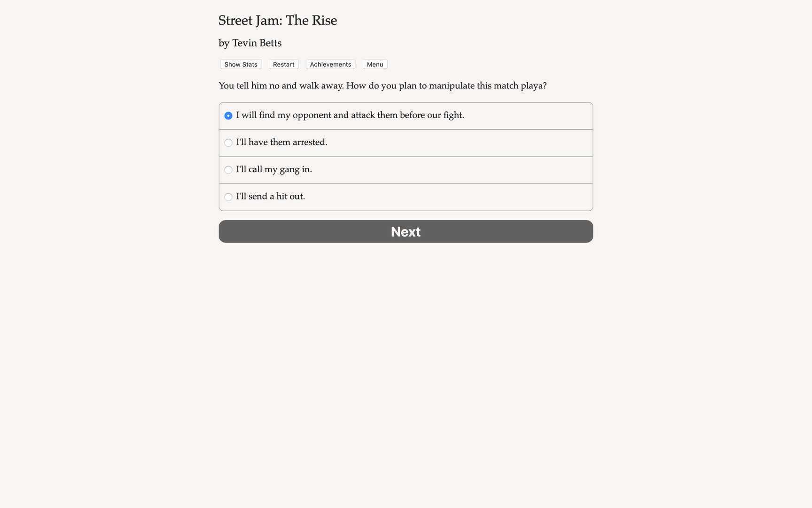
Task: Mark the gang option's radio circle
Action: coord(228,170)
